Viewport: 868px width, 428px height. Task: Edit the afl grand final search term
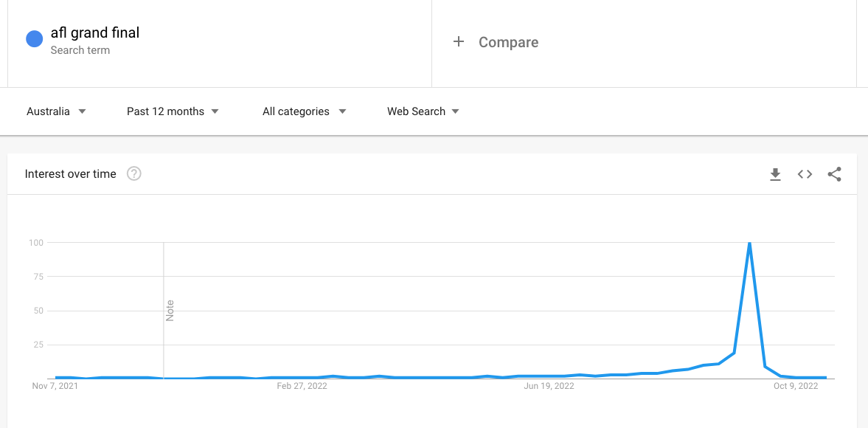tap(95, 33)
